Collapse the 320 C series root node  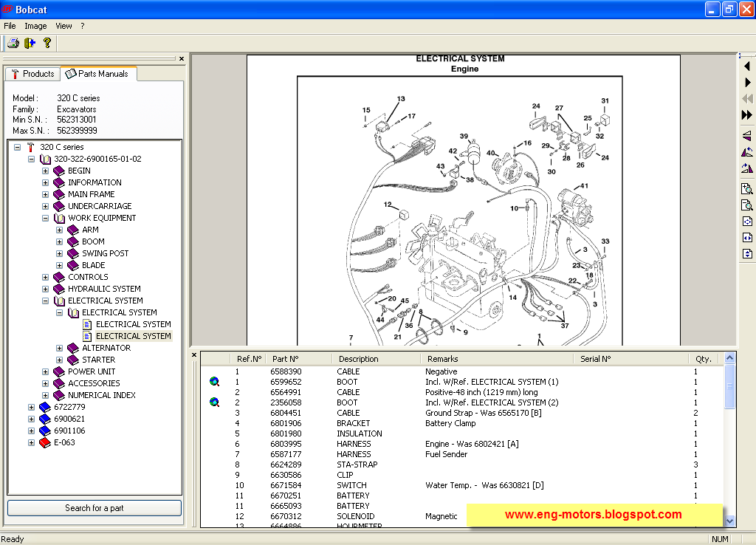[18, 147]
